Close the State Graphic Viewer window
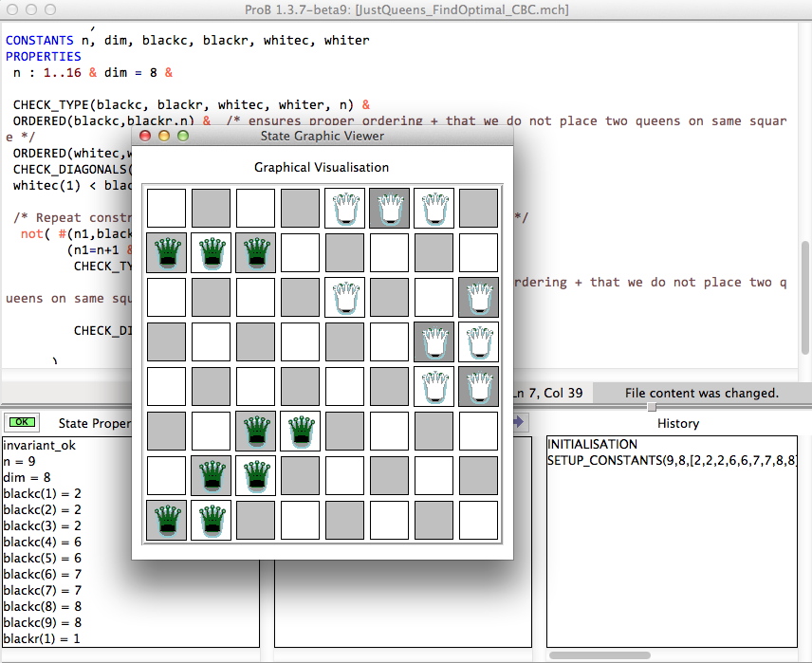This screenshot has height=663, width=812. tap(145, 136)
